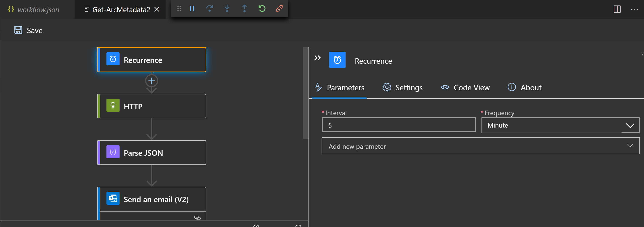Click the Step Out up-arrow debug icon
Viewport: 644px width, 227px height.
point(245,9)
